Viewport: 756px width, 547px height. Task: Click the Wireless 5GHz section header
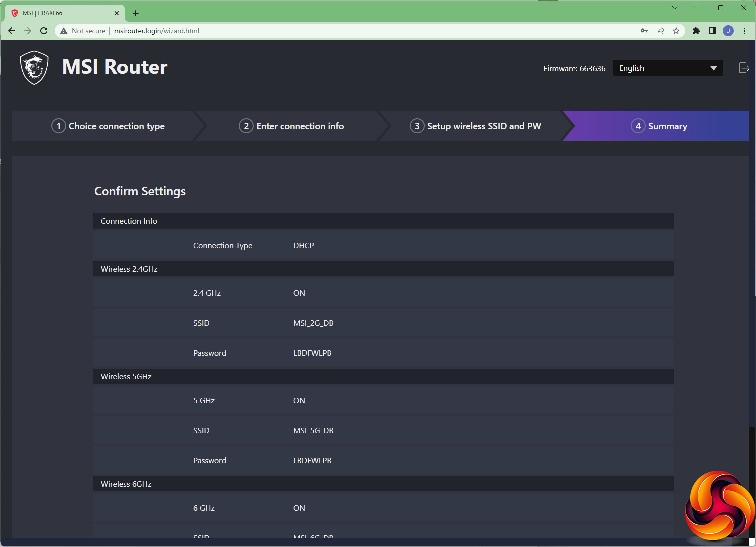pos(384,376)
